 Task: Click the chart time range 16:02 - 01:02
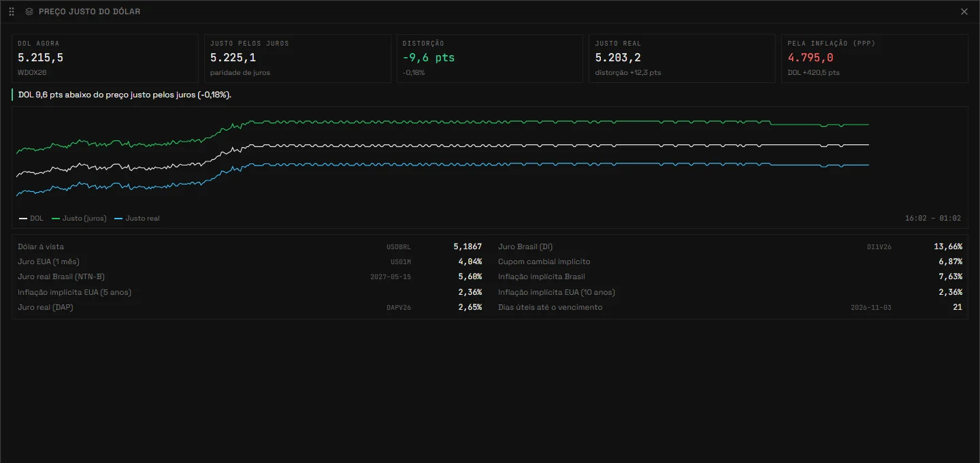click(933, 219)
